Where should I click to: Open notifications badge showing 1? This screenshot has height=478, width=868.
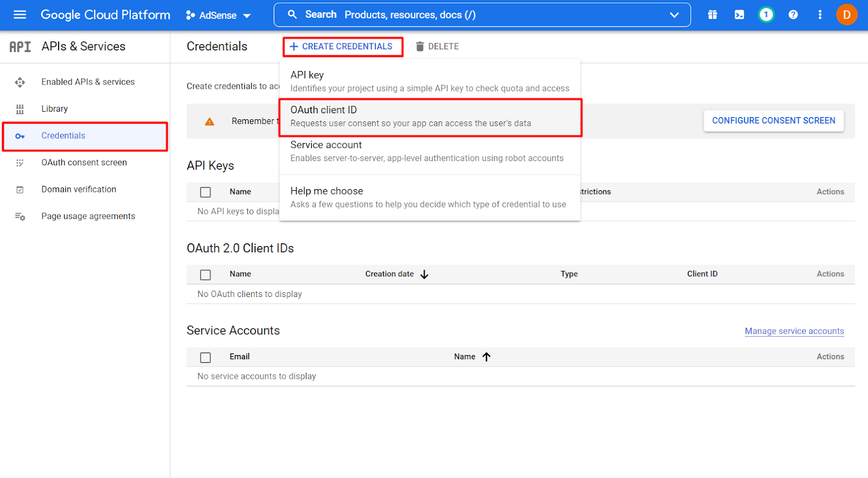[766, 15]
